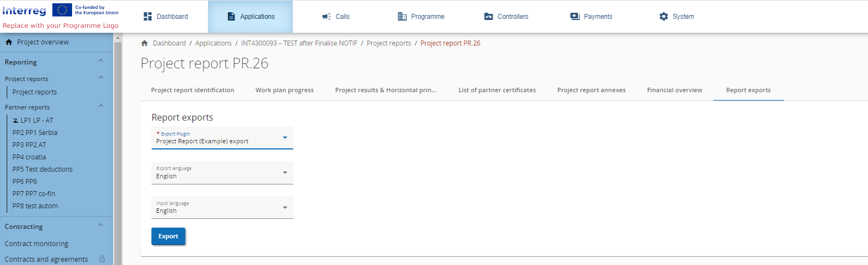The width and height of the screenshot is (868, 265).
Task: Click the Export button
Action: (x=168, y=236)
